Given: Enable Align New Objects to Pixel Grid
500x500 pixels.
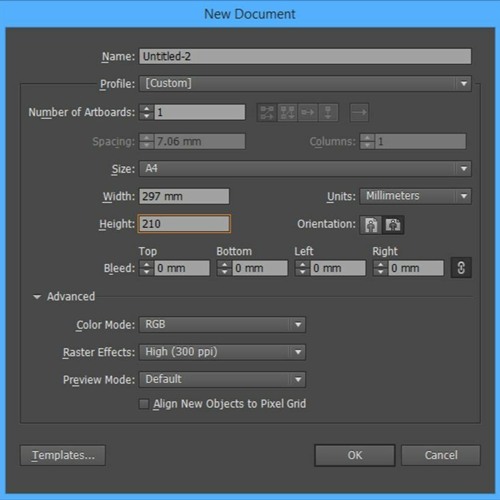Looking at the screenshot, I should (x=144, y=404).
